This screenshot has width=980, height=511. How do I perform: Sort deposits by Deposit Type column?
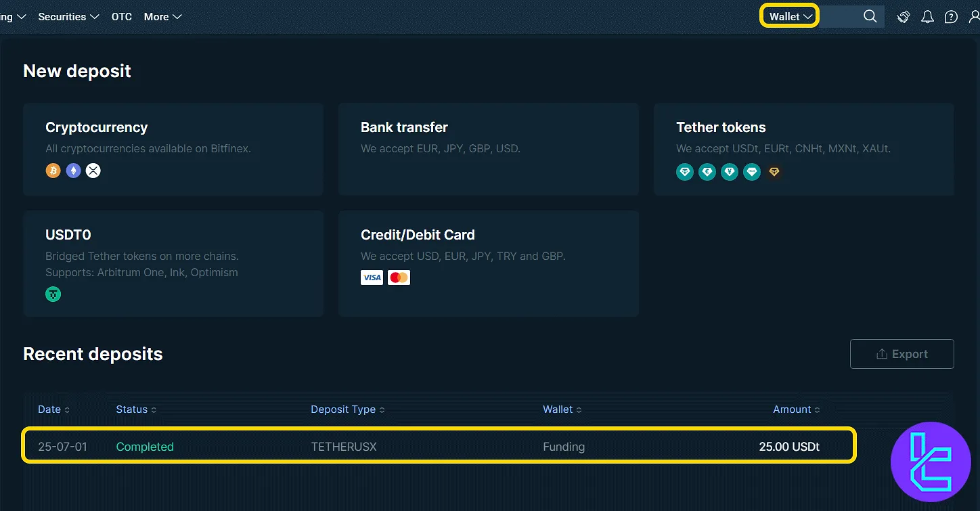[x=347, y=409]
